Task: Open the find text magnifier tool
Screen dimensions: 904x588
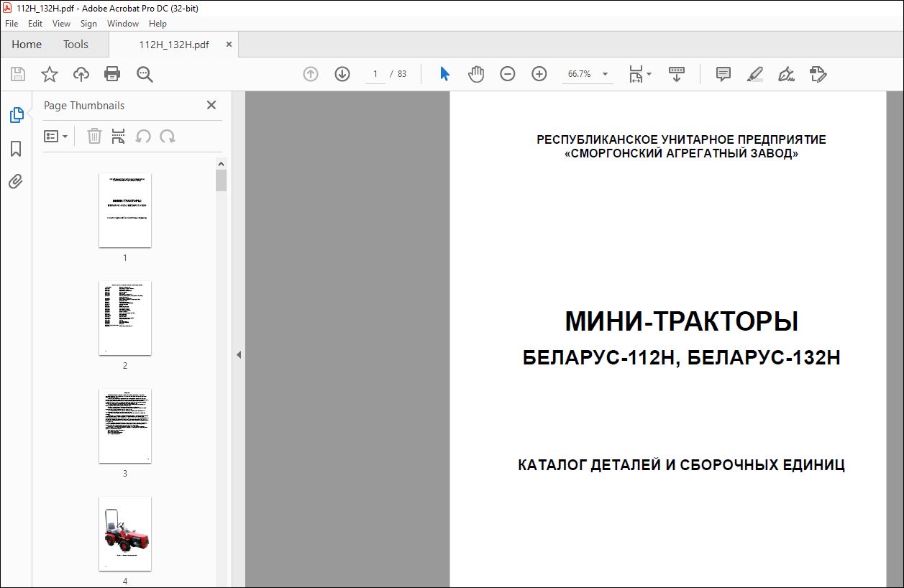Action: [x=145, y=74]
